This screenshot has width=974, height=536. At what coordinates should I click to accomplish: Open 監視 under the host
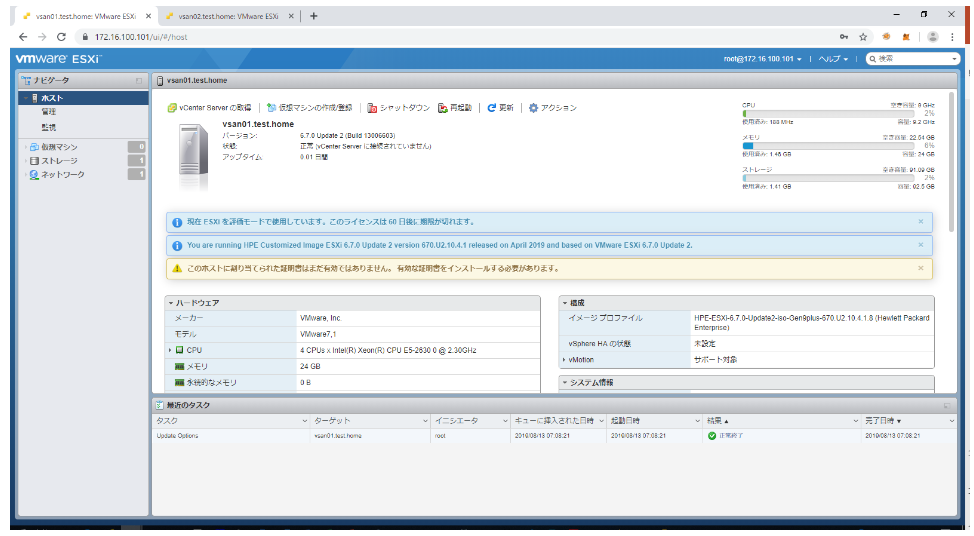pyautogui.click(x=48, y=127)
